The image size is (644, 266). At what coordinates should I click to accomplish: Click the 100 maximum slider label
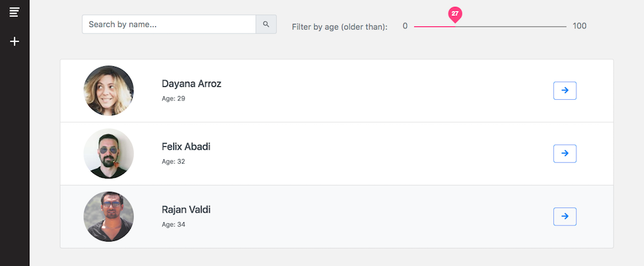[580, 26]
